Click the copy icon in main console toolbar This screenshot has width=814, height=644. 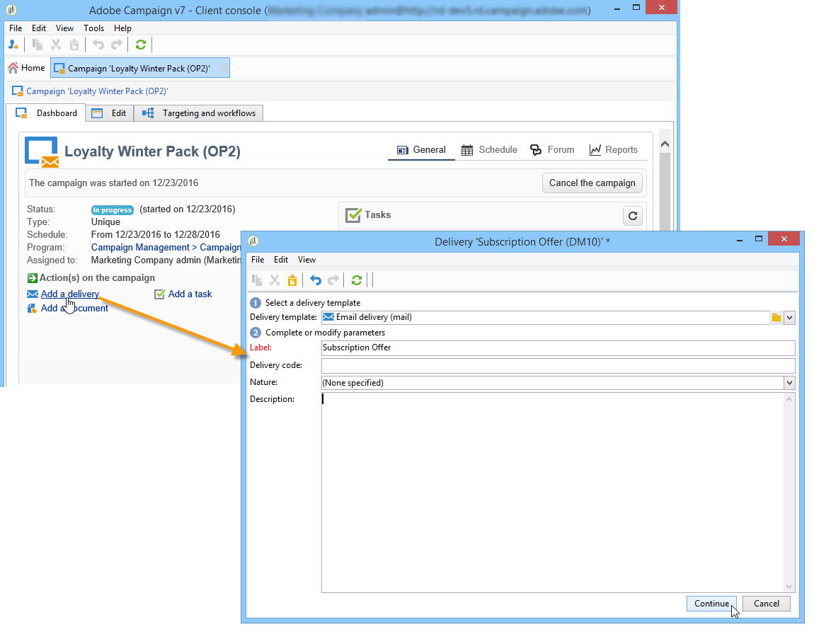(38, 45)
